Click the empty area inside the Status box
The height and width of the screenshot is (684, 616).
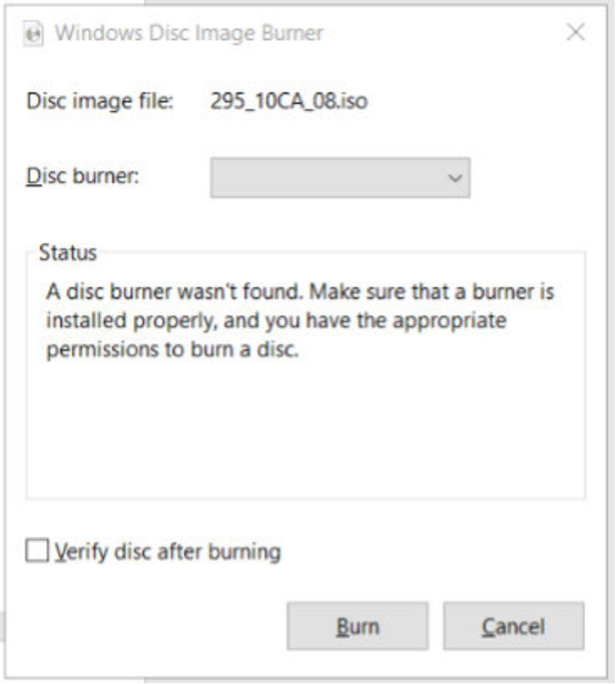click(x=305, y=430)
